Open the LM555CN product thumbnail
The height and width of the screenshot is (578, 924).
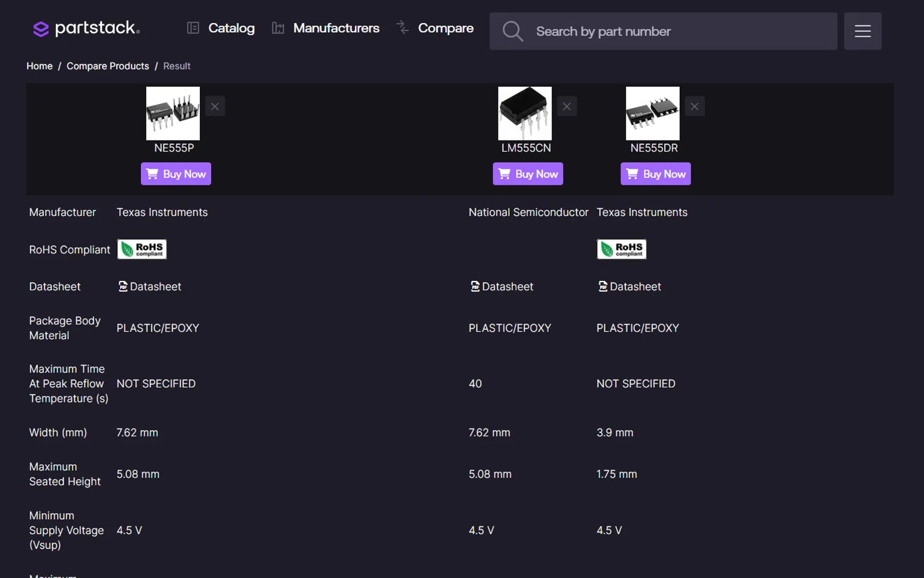point(525,113)
